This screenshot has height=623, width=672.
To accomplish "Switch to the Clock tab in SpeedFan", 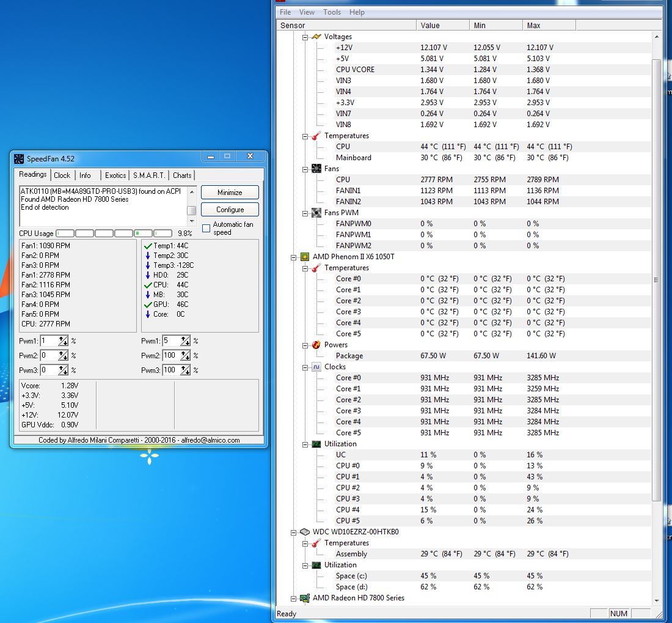I will (x=62, y=175).
